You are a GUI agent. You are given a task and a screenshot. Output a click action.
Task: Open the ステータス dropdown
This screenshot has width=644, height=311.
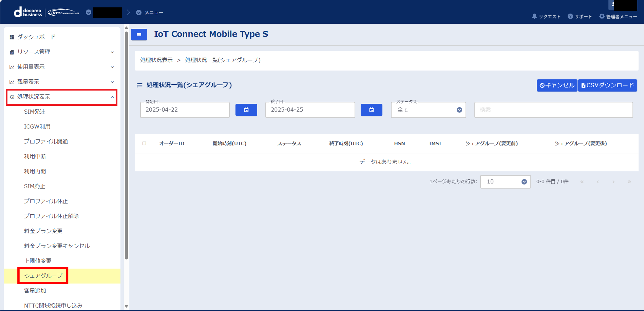click(x=459, y=110)
